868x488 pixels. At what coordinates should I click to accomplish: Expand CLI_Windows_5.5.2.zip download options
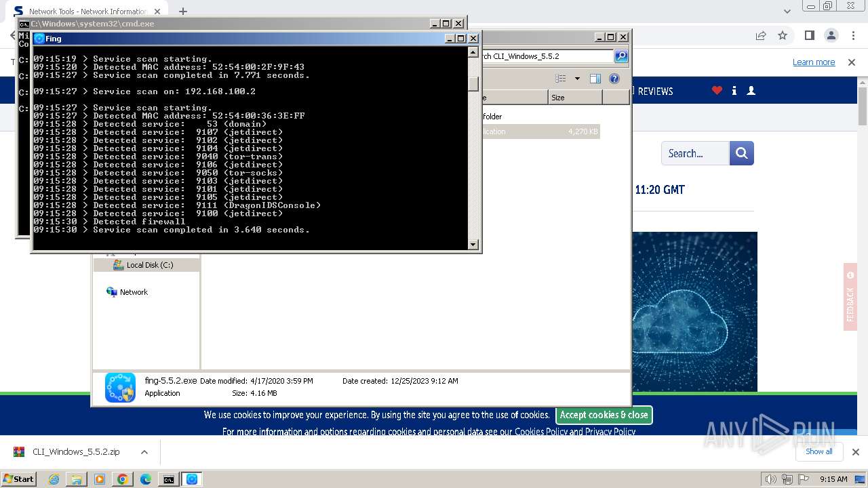point(144,452)
